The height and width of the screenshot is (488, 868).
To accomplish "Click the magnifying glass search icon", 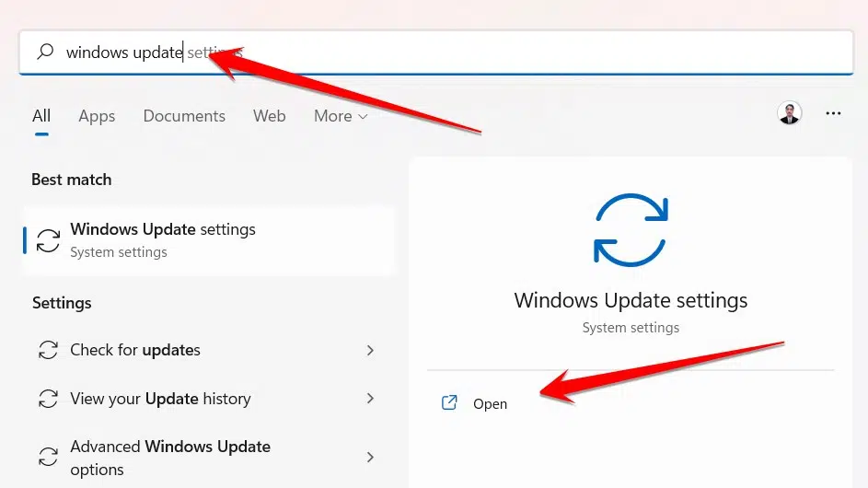I will pyautogui.click(x=45, y=52).
